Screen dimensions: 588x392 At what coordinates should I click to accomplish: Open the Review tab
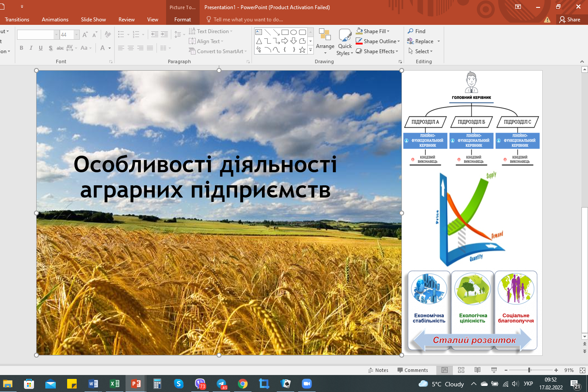126,20
